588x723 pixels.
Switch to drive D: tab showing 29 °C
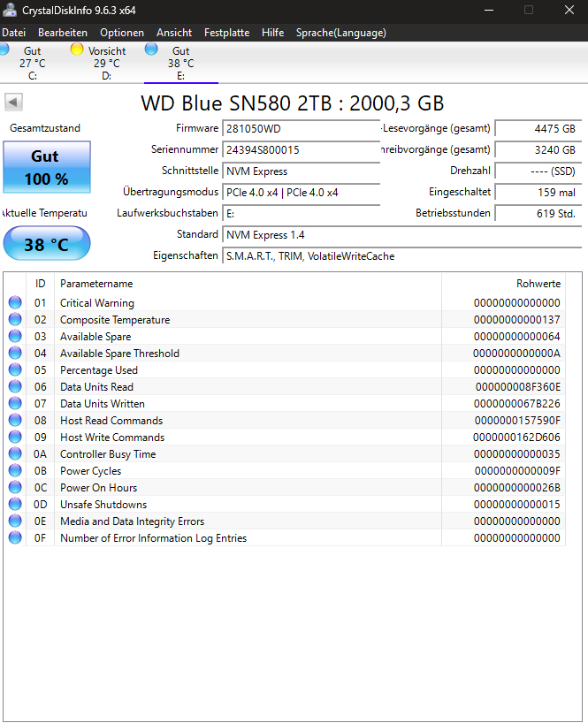[x=106, y=63]
